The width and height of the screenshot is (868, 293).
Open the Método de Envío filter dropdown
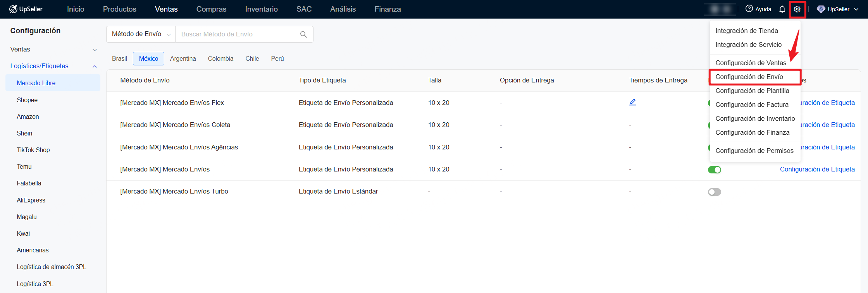[141, 34]
